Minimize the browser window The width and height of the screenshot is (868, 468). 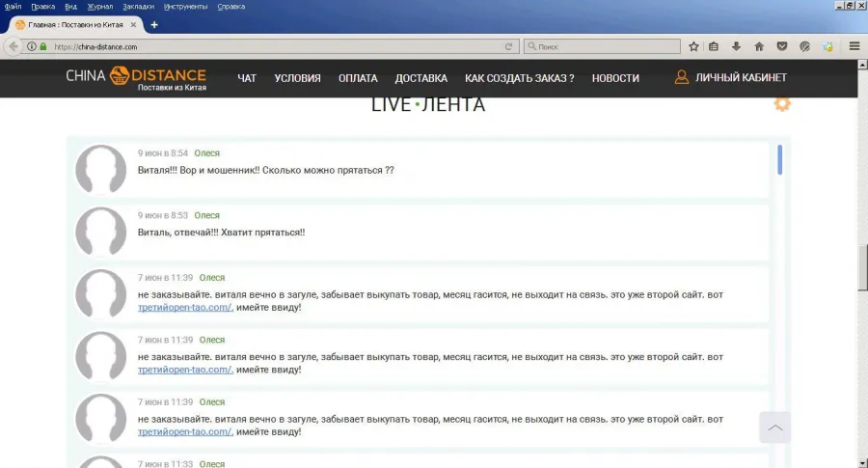(x=839, y=6)
